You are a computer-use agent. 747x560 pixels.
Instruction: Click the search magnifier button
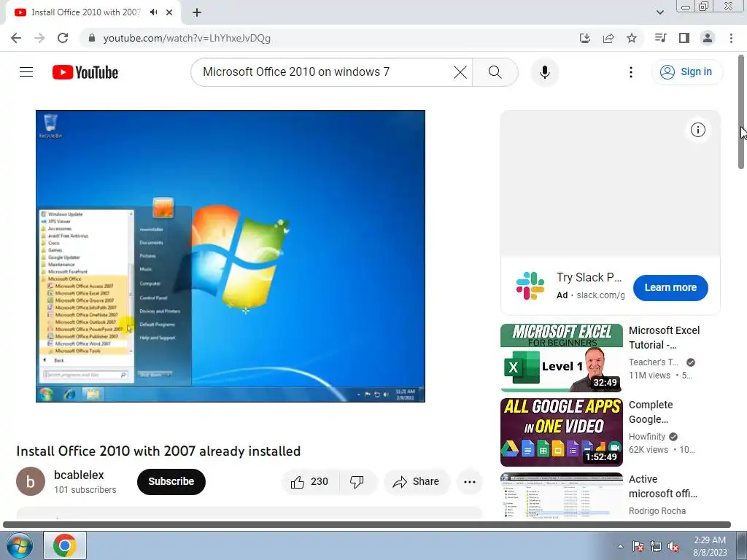coord(495,72)
